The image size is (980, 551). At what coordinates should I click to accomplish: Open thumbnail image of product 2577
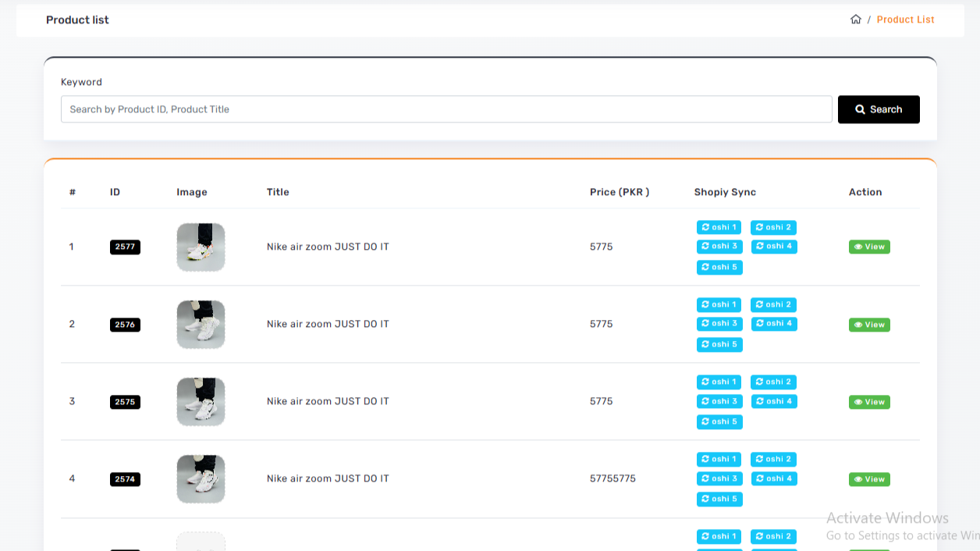(x=201, y=247)
